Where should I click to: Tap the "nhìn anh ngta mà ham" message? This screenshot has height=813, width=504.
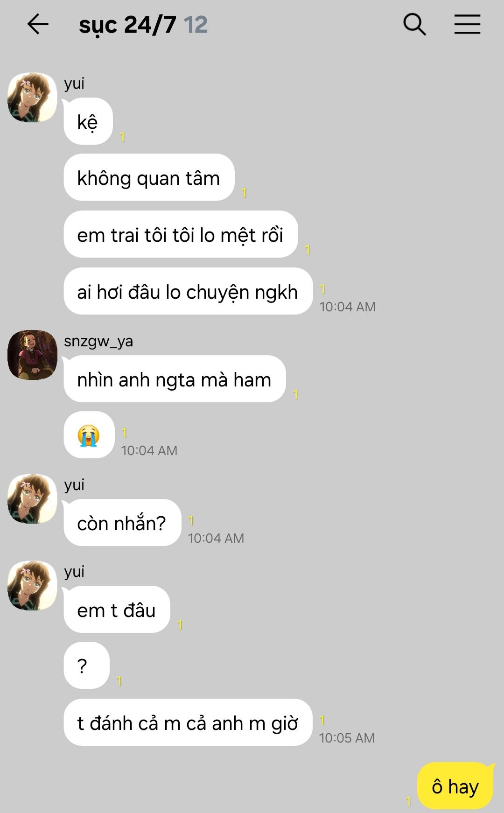point(175,379)
